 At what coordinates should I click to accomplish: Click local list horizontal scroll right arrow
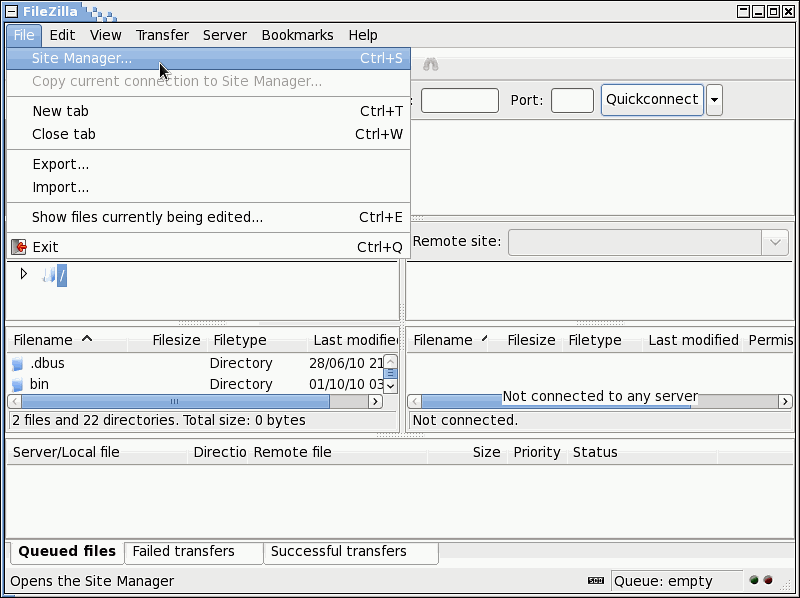[x=376, y=401]
